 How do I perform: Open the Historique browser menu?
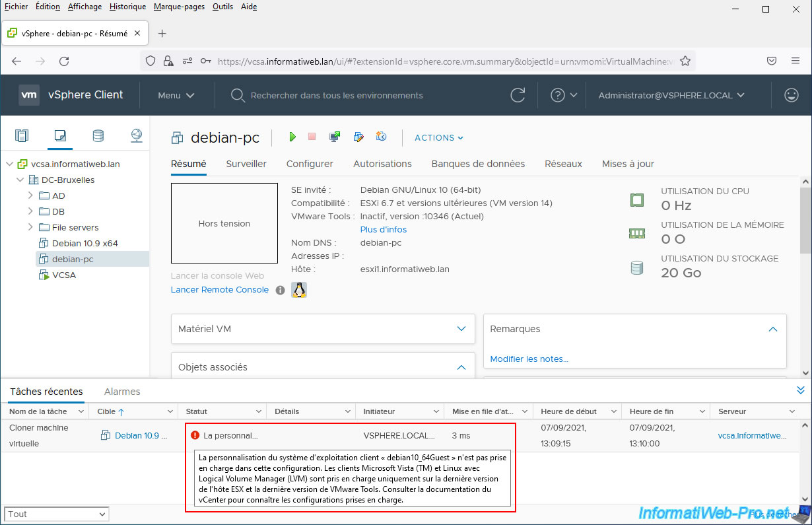128,7
